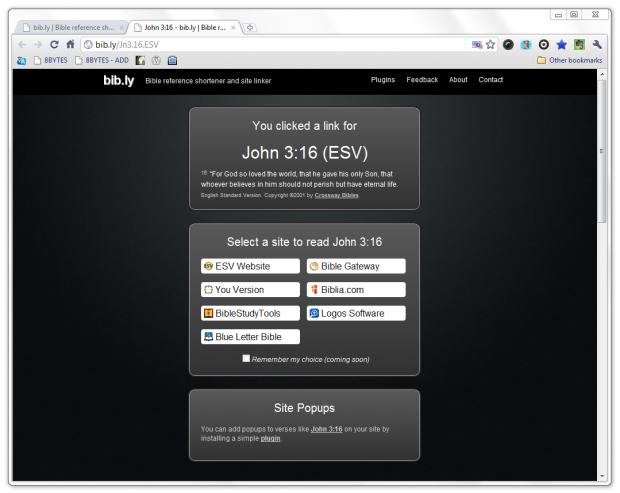
Task: Open the Feedback nav item
Action: click(422, 80)
